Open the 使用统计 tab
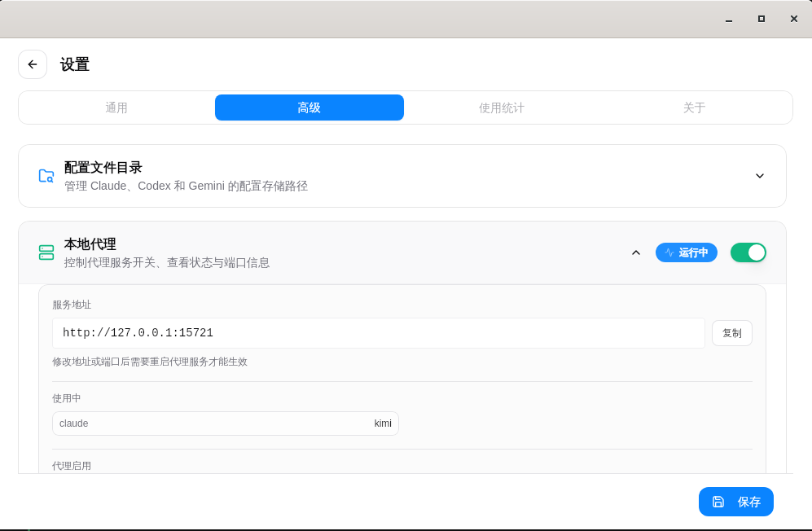Screen dimensions: 812x531 coord(502,107)
